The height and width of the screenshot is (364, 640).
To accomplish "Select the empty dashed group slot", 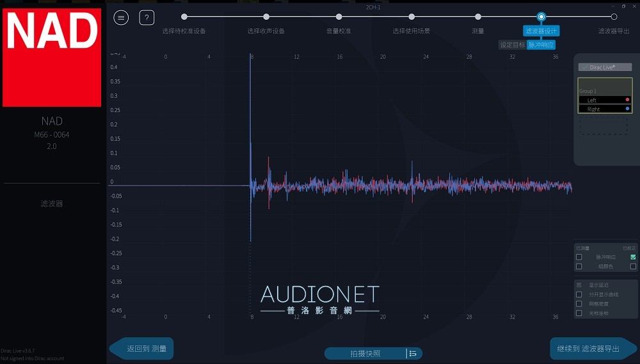I will coord(604,125).
